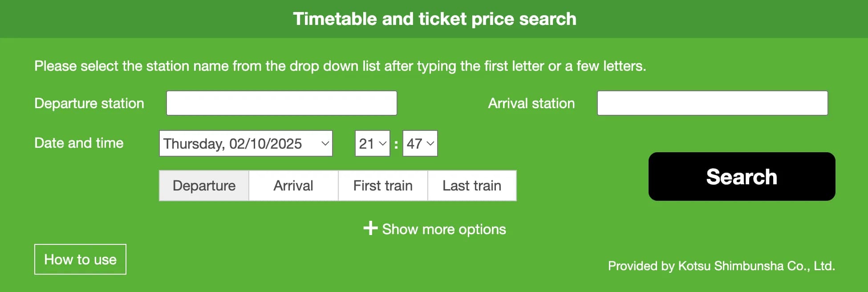This screenshot has width=868, height=292.
Task: Select the First train option
Action: click(x=382, y=186)
